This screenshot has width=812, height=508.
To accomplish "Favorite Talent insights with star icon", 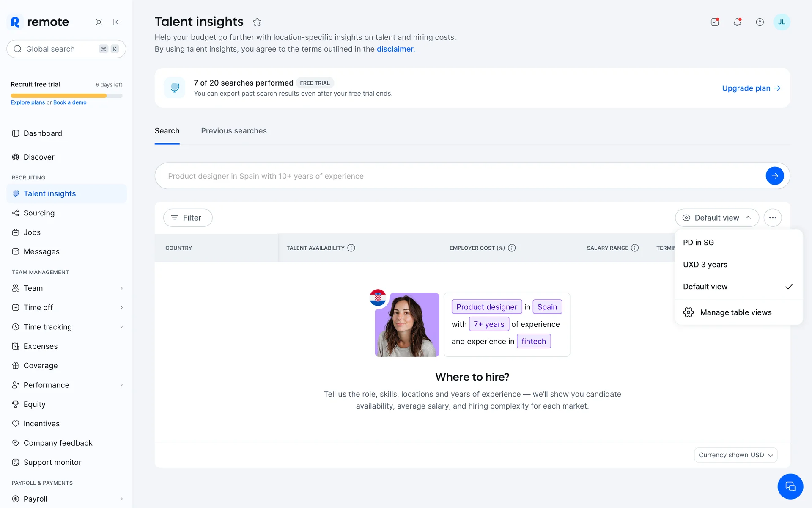I will [257, 22].
